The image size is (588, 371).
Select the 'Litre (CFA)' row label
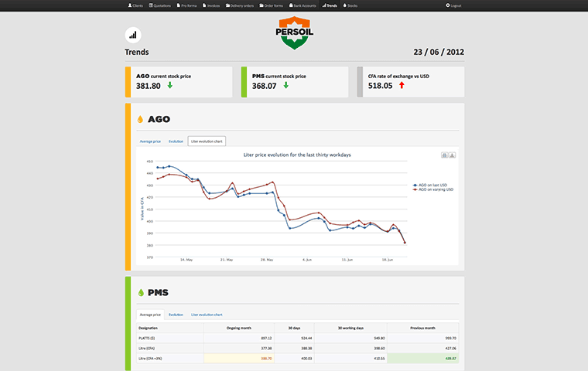coord(147,348)
